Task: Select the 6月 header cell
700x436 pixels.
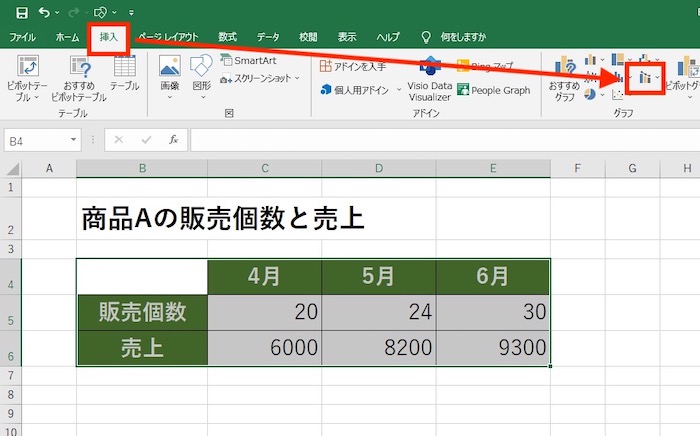Action: (493, 276)
